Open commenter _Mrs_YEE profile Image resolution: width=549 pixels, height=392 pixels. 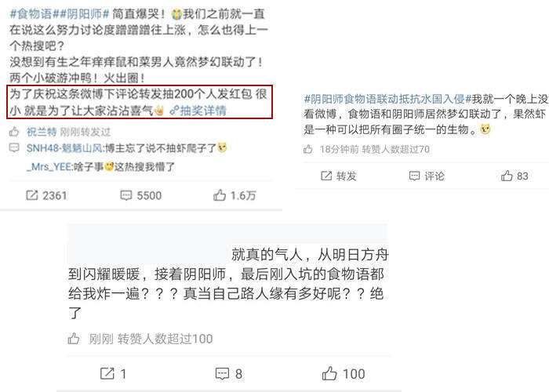[49, 166]
